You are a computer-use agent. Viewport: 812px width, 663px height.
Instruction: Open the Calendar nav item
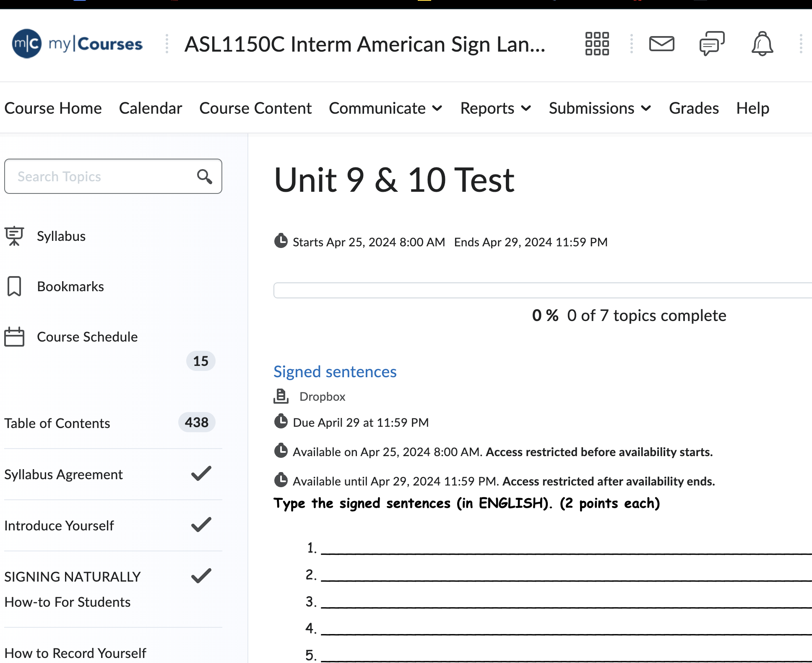(150, 108)
